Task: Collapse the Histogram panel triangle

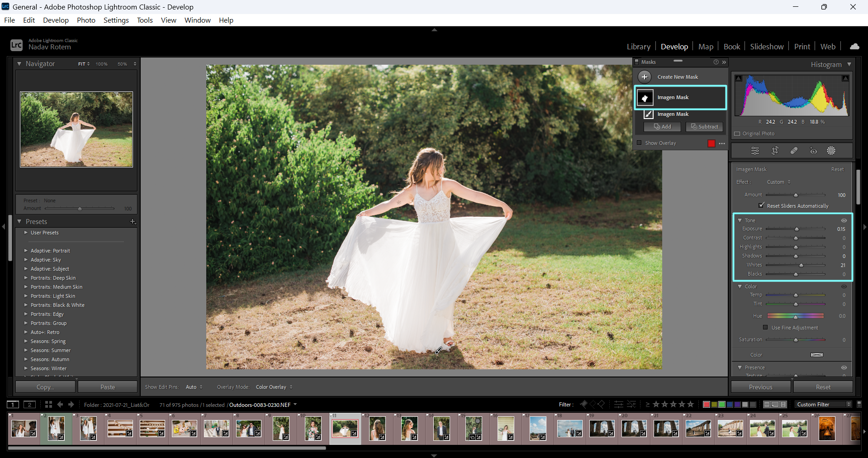Action: pyautogui.click(x=849, y=64)
